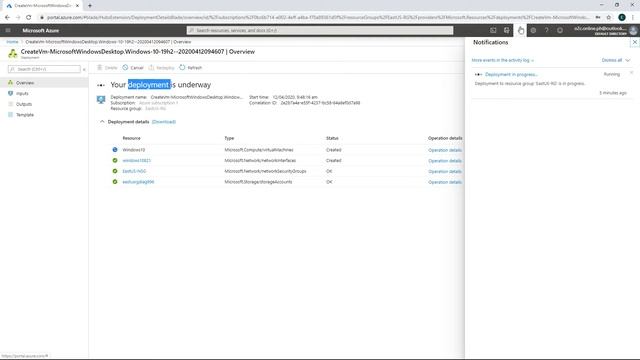Open the Azure portal hamburger menu

coord(8,30)
